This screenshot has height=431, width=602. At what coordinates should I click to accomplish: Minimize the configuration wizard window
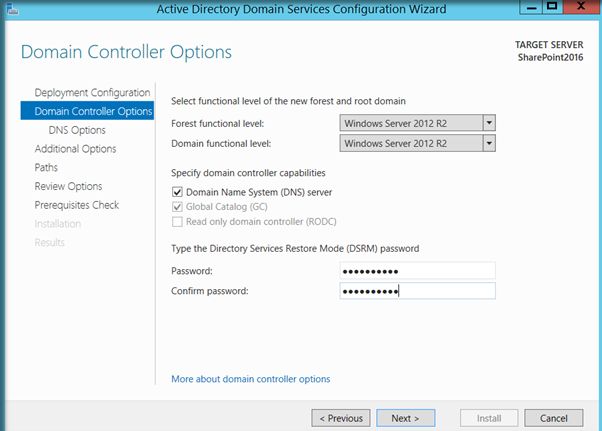click(x=525, y=8)
